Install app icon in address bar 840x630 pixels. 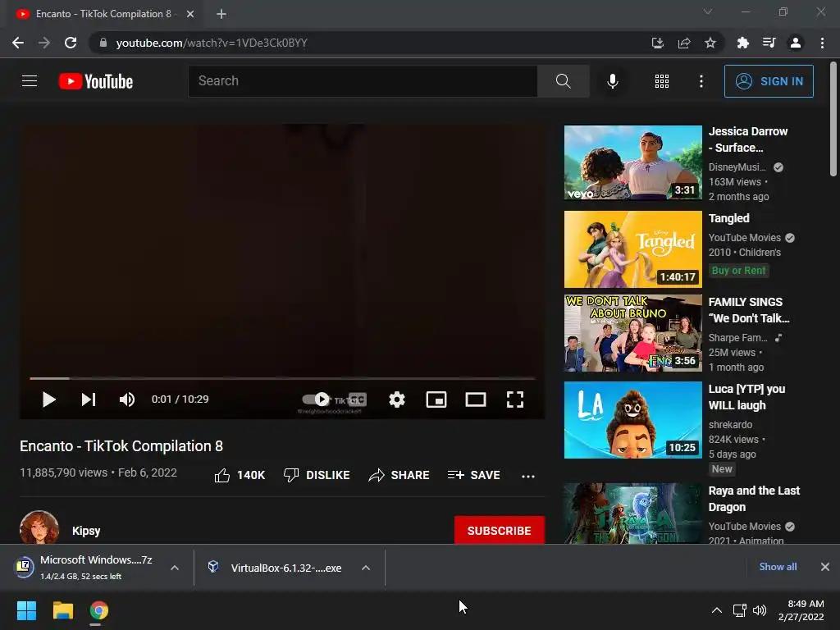[x=657, y=43]
